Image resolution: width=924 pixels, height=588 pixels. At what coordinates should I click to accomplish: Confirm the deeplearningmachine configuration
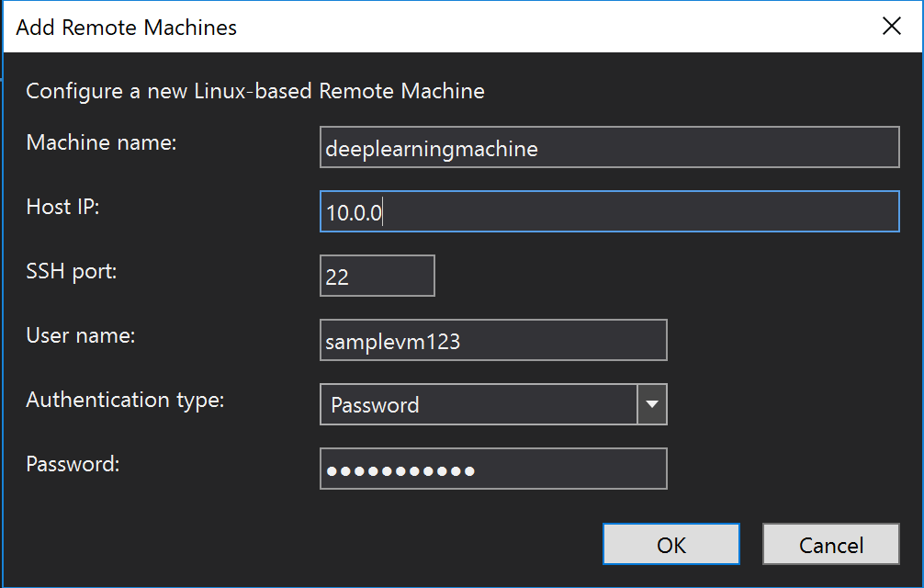coord(670,544)
